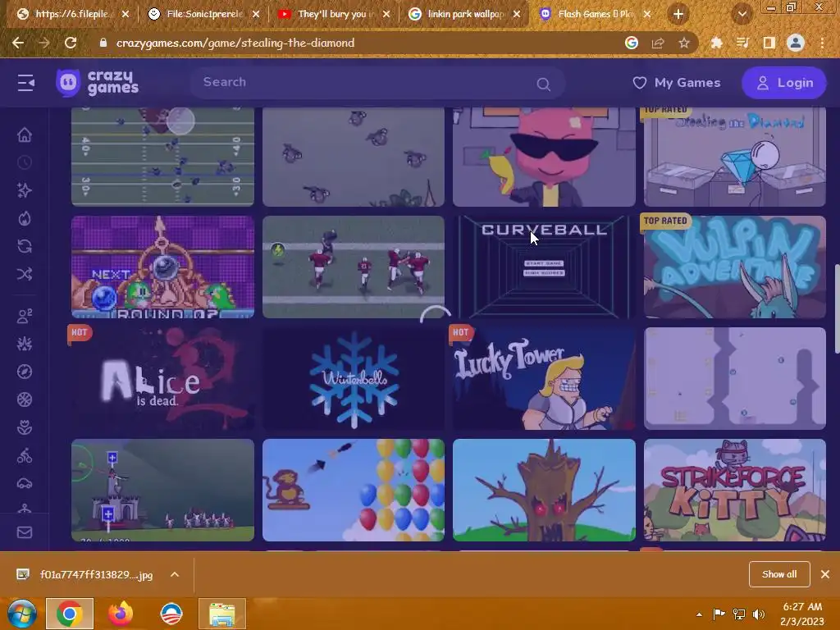Open the Popular games flame icon
Screen dimensions: 840x630
(25, 218)
